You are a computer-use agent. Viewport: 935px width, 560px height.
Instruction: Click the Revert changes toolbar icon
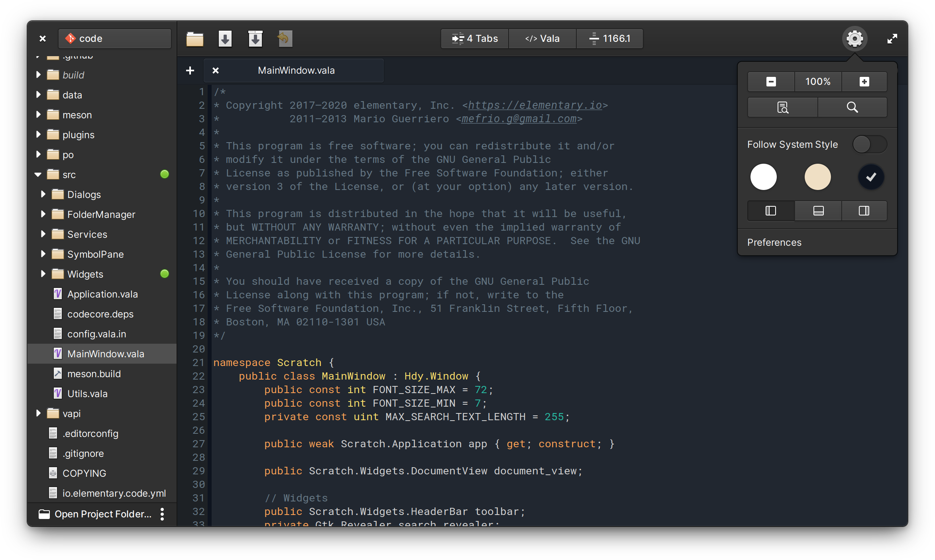click(285, 39)
